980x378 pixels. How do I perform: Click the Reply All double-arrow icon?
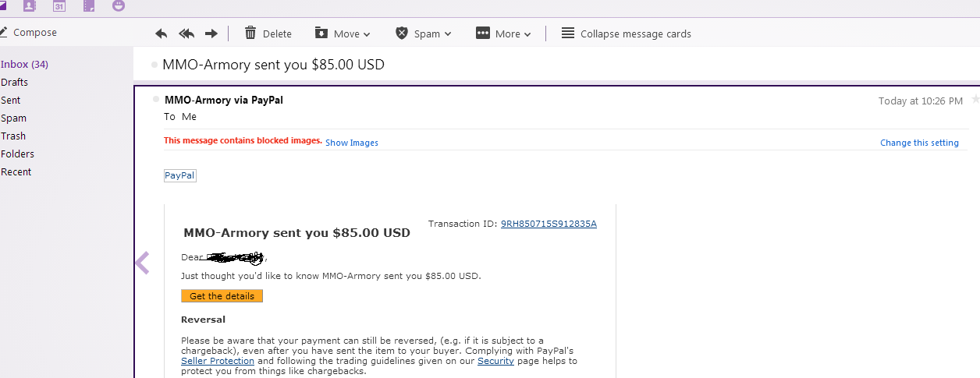(x=186, y=34)
